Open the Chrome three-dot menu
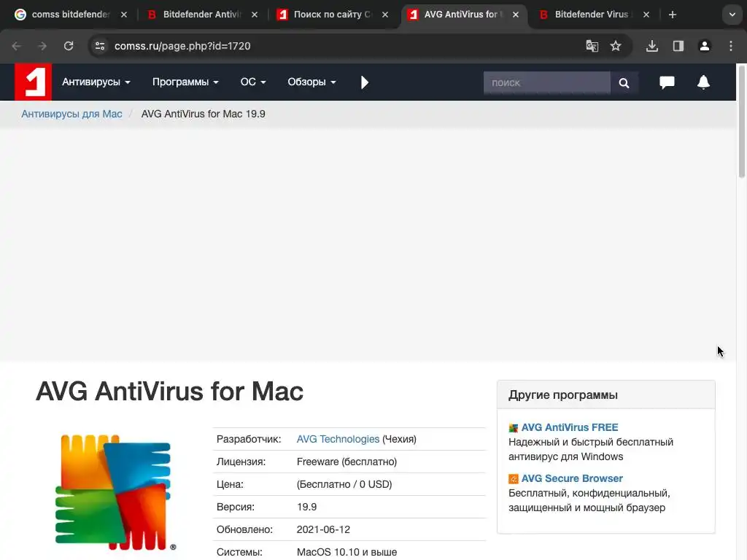The image size is (747, 560). click(x=730, y=46)
